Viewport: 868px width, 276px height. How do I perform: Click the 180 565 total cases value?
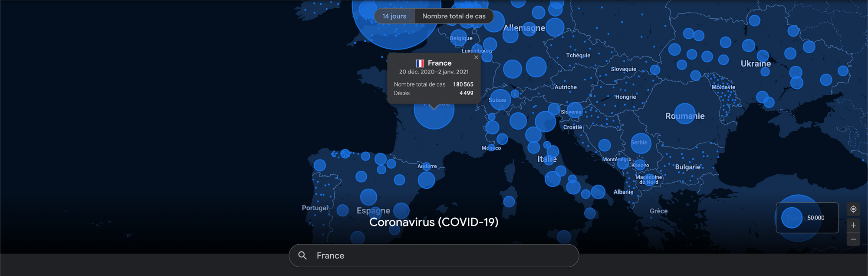(x=463, y=84)
